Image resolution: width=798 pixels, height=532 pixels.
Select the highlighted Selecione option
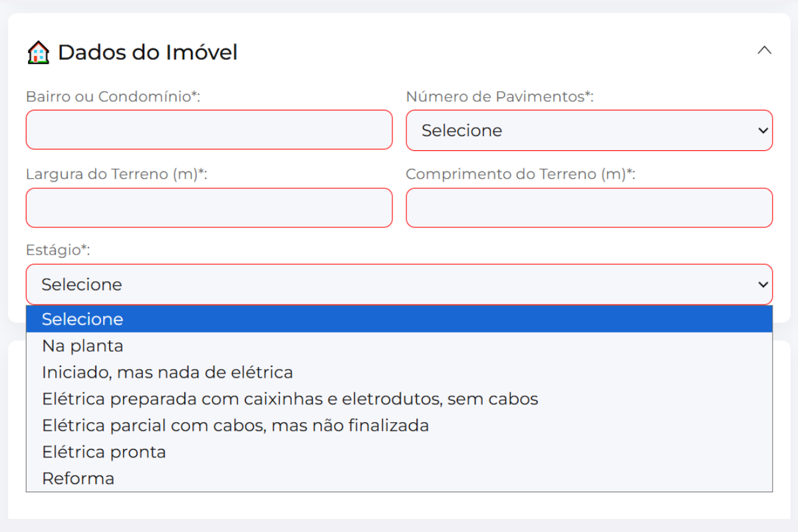coord(82,319)
